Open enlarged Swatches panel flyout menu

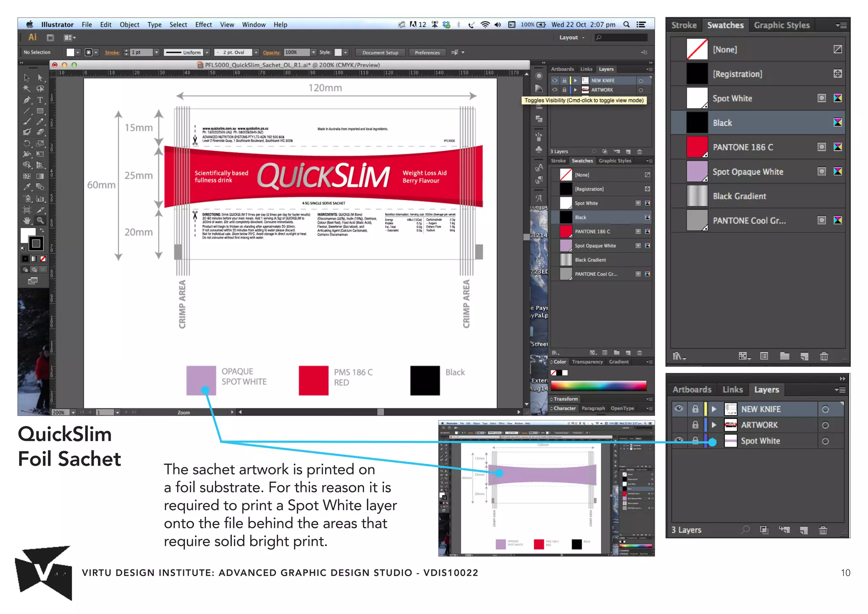pyautogui.click(x=841, y=25)
